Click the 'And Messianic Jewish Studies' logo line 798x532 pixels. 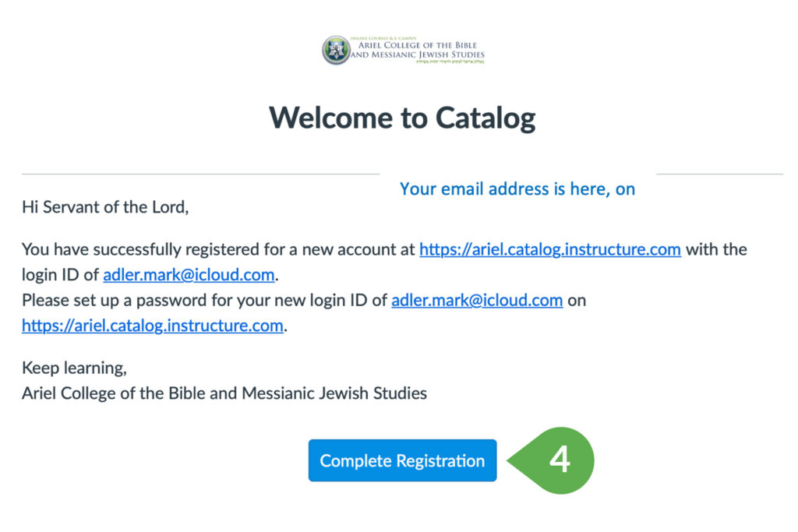(x=418, y=55)
